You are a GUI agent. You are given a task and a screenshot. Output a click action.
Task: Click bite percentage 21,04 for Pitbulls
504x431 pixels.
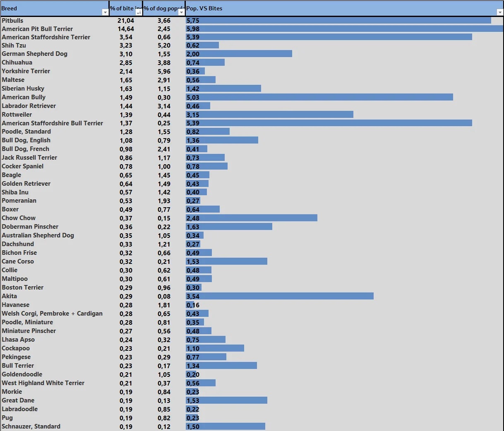click(126, 21)
